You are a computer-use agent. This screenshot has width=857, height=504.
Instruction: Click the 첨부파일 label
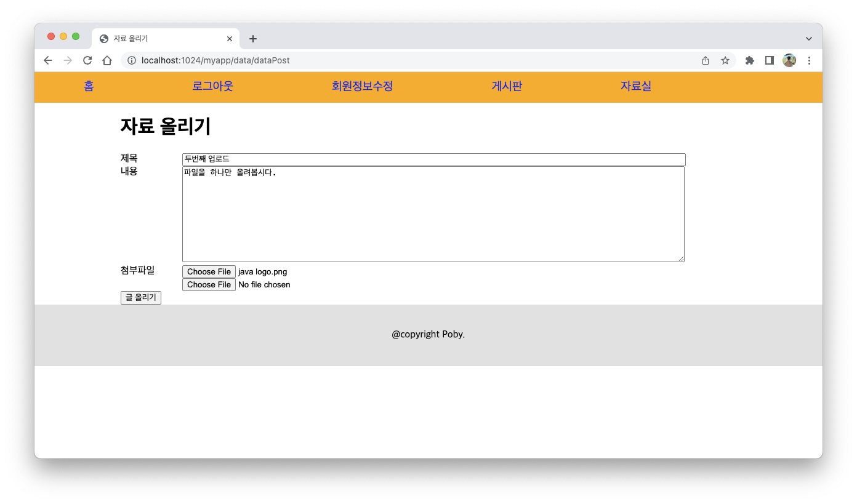coord(138,270)
